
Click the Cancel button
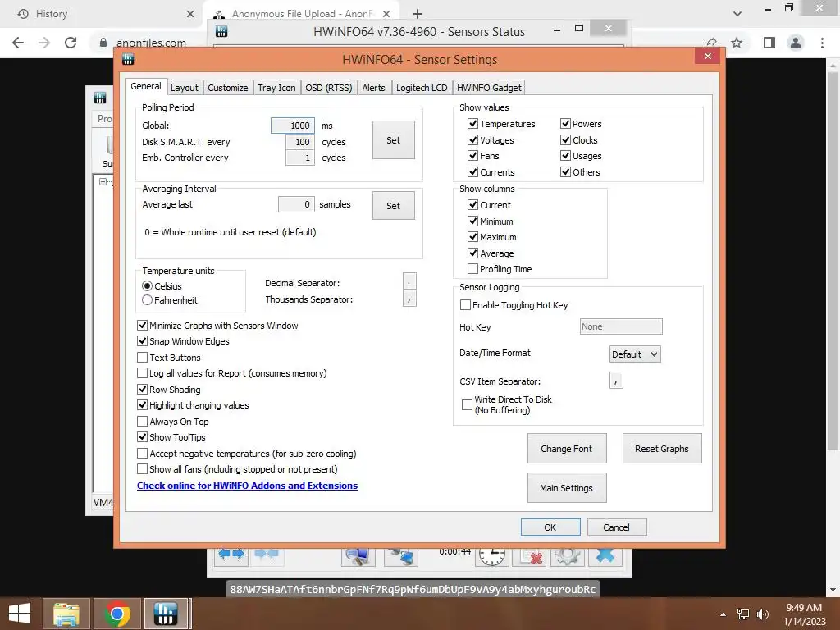pyautogui.click(x=617, y=527)
